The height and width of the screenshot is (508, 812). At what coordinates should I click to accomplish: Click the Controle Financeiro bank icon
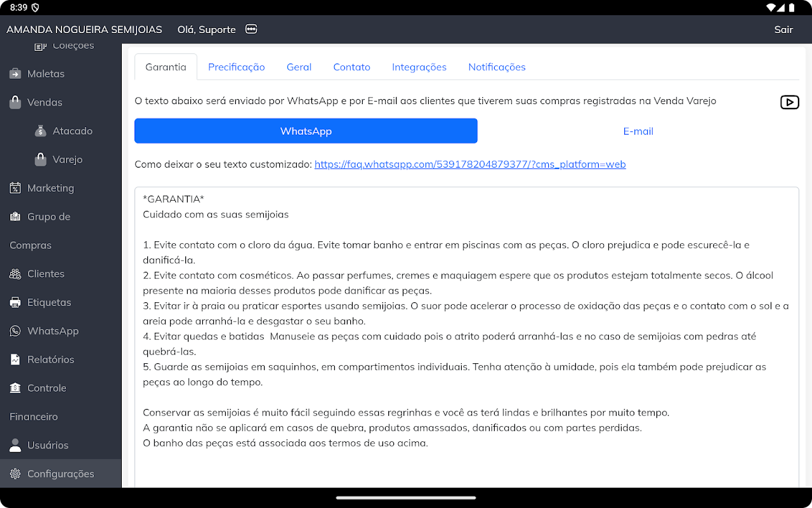(15, 388)
